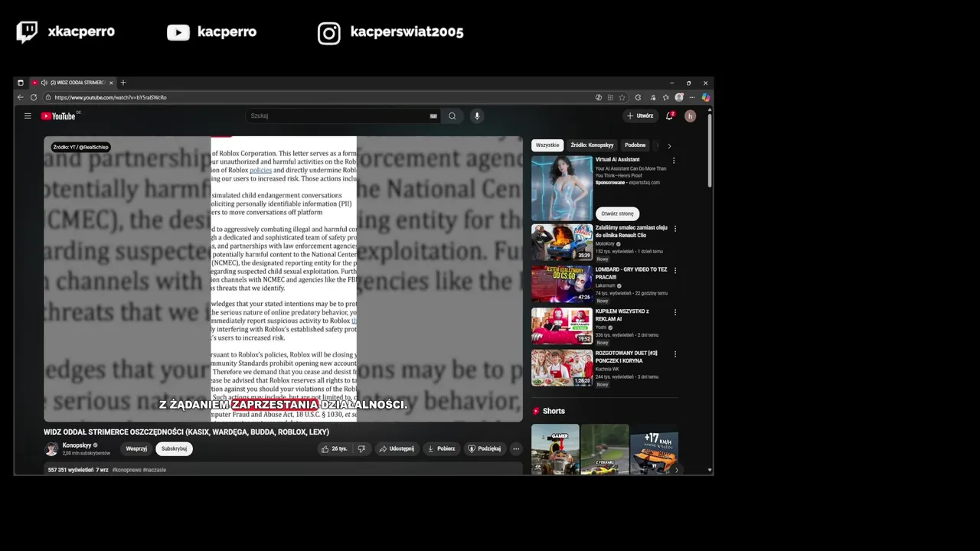View site information lock icon
This screenshot has width=980, height=551.
pyautogui.click(x=47, y=97)
